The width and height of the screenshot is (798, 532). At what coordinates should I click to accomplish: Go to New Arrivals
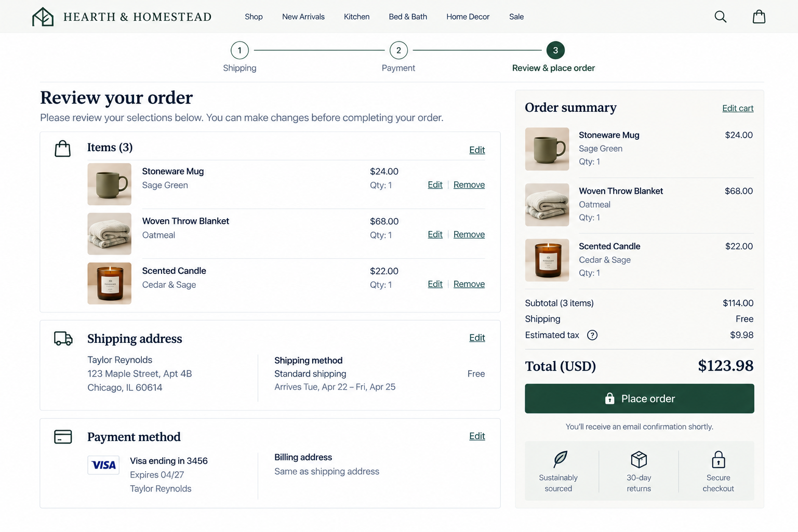pyautogui.click(x=303, y=17)
